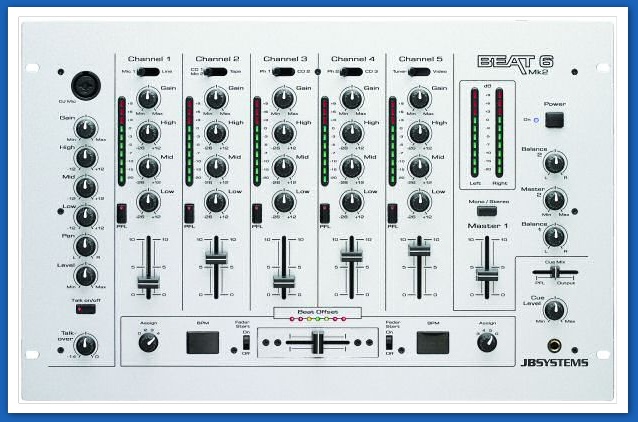This screenshot has height=422, width=638.
Task: Click the right BPM display
Action: [433, 342]
